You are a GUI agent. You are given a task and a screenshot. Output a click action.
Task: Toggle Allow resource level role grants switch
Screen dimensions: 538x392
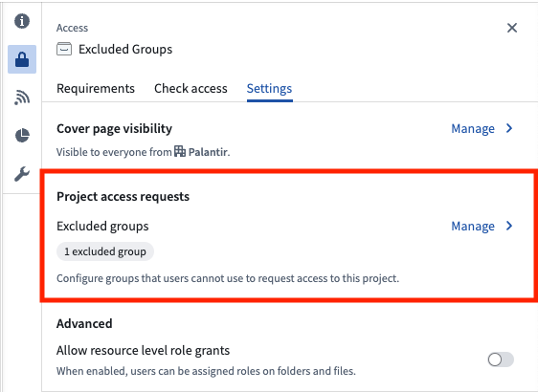[x=501, y=359]
